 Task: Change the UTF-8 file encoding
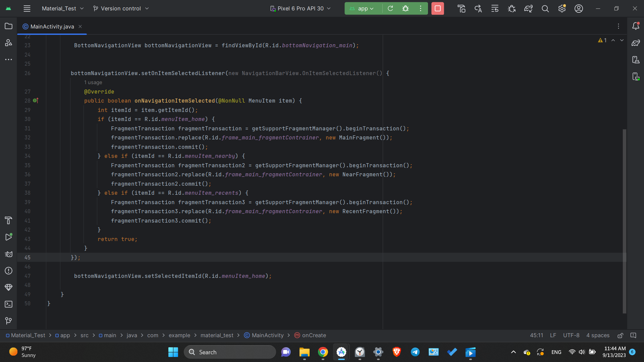571,335
